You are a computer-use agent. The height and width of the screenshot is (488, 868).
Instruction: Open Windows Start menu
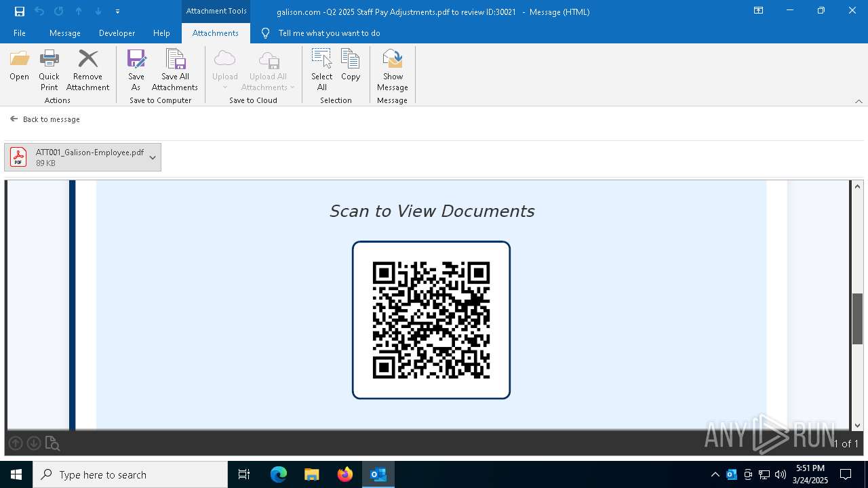click(x=16, y=474)
